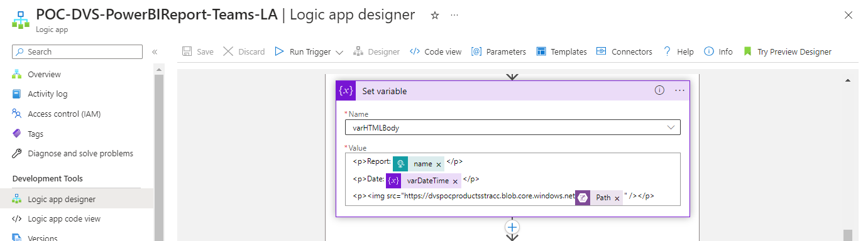The width and height of the screenshot is (868, 241).
Task: Open the ellipsis menu beside the title
Action: [454, 15]
